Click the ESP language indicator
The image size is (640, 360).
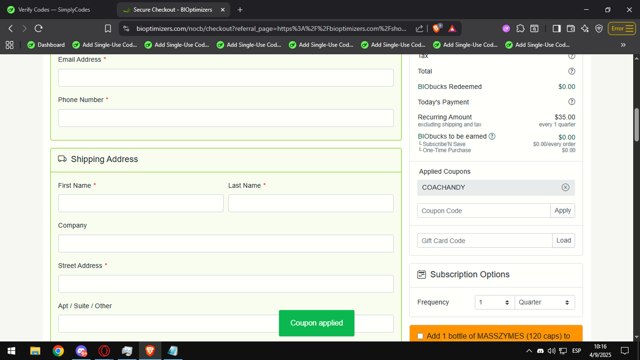576,351
